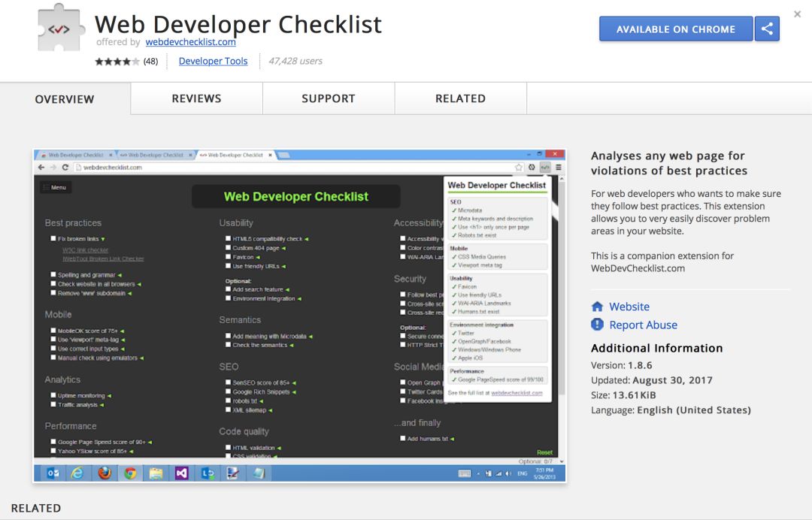Screen dimensions: 812x520
Task: Expand arrow next to Favicon item
Action: pos(258,257)
